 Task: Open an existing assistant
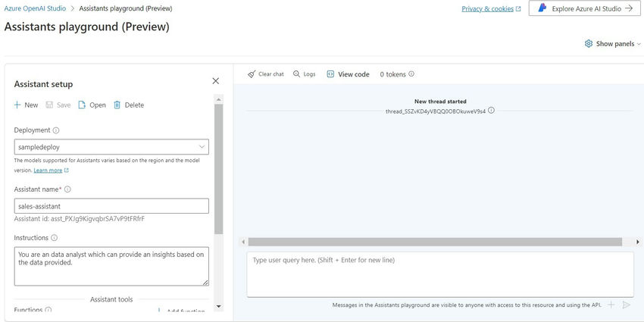92,105
